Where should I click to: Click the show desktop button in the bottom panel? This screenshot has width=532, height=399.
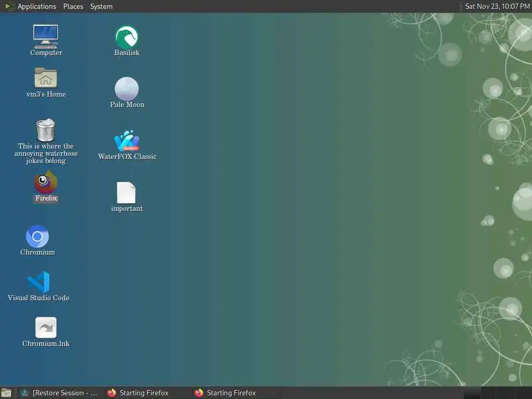[x=6, y=393]
